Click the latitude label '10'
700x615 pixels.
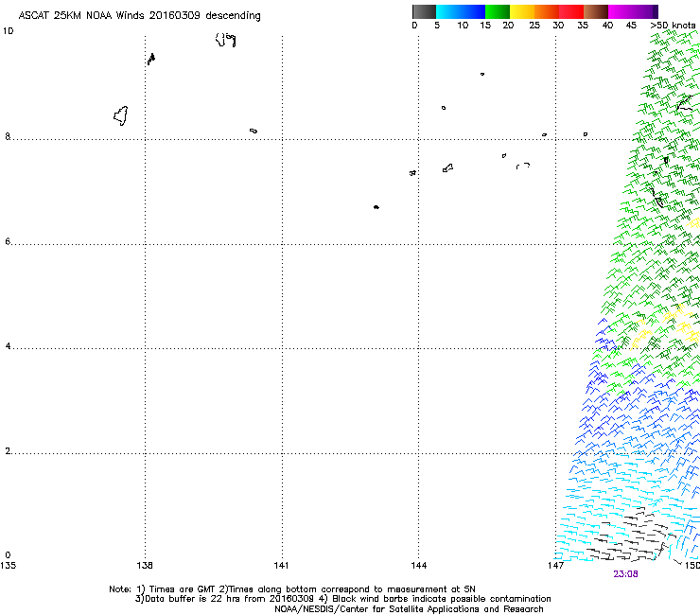(8, 31)
